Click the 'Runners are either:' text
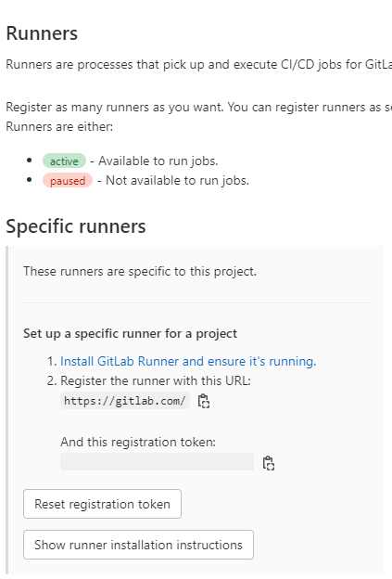Viewport: 392px width, 579px height. coord(59,126)
